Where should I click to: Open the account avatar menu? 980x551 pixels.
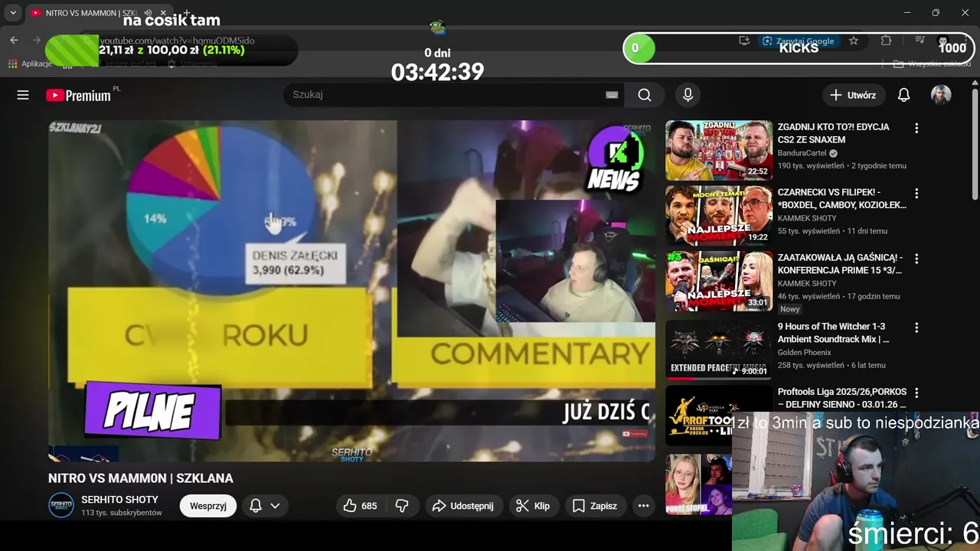(x=941, y=95)
